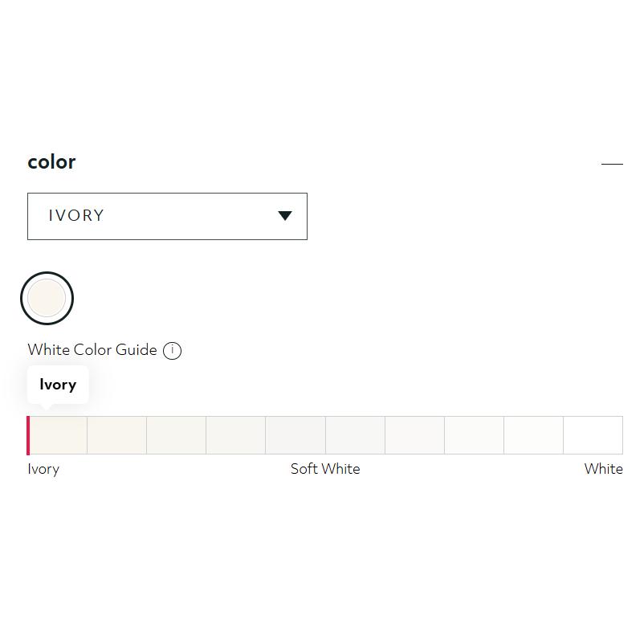Image resolution: width=644 pixels, height=644 pixels.
Task: Choose the third shade in the white color guide
Action: tap(177, 435)
